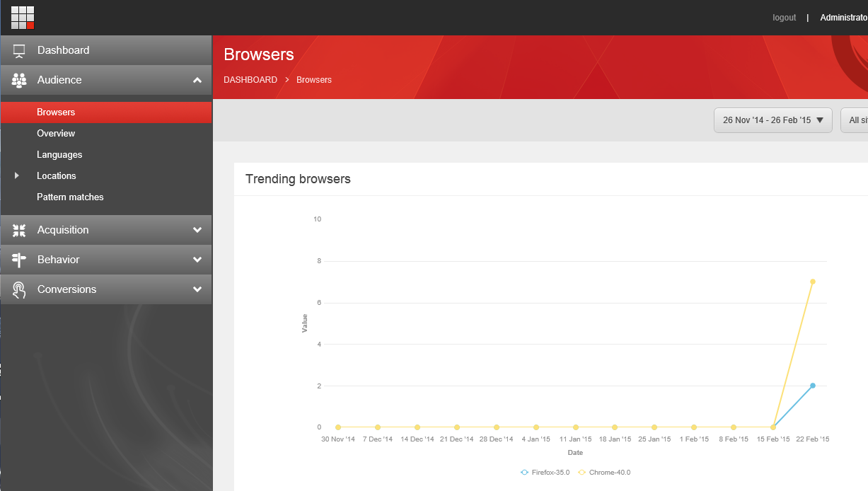Open Conversions via its sidebar icon

coord(18,289)
